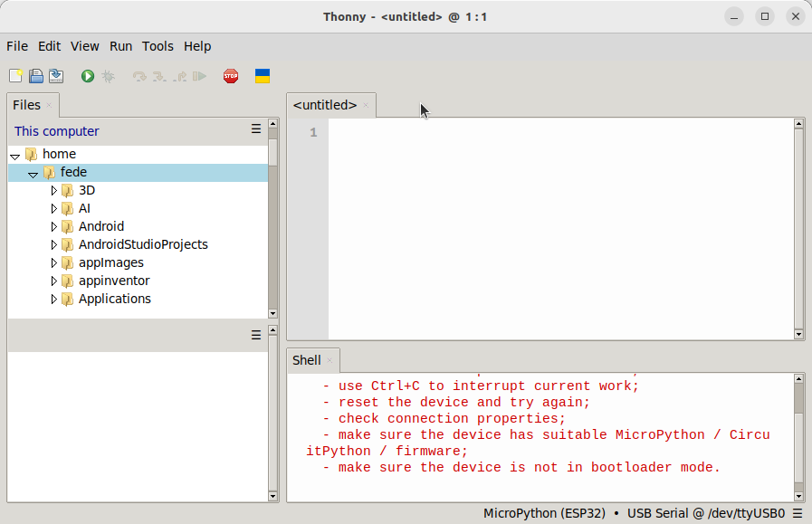Click the This computer link

[56, 131]
